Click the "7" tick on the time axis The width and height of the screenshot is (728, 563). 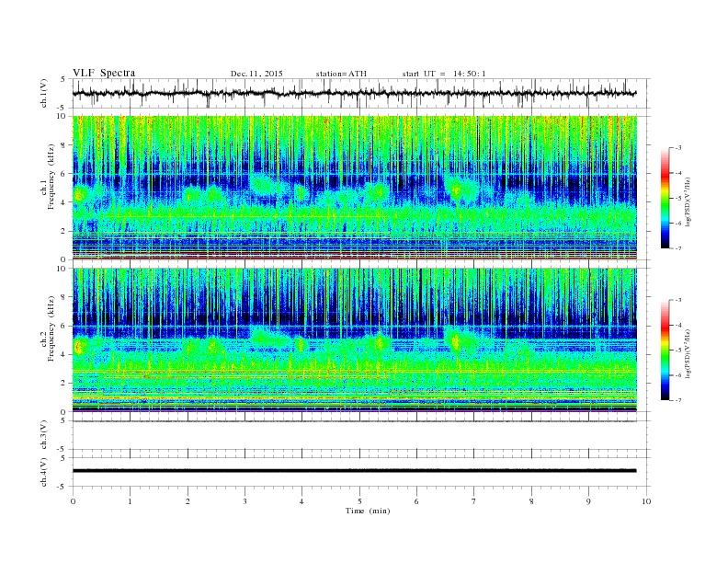coord(474,501)
